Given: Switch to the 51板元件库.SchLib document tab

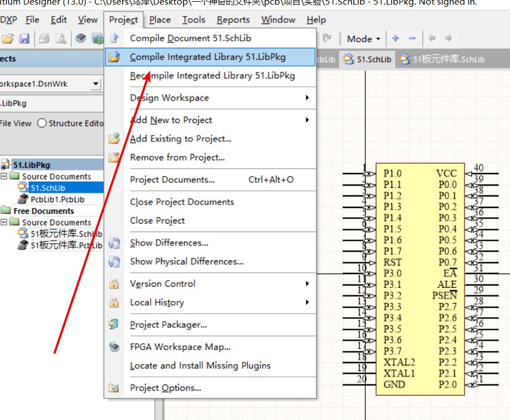Looking at the screenshot, I should pyautogui.click(x=442, y=59).
